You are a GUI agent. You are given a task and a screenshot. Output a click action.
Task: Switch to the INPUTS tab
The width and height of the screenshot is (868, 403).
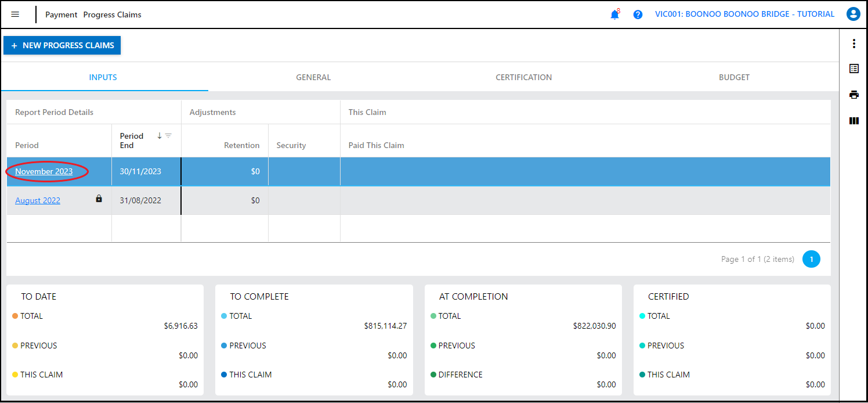coord(103,77)
